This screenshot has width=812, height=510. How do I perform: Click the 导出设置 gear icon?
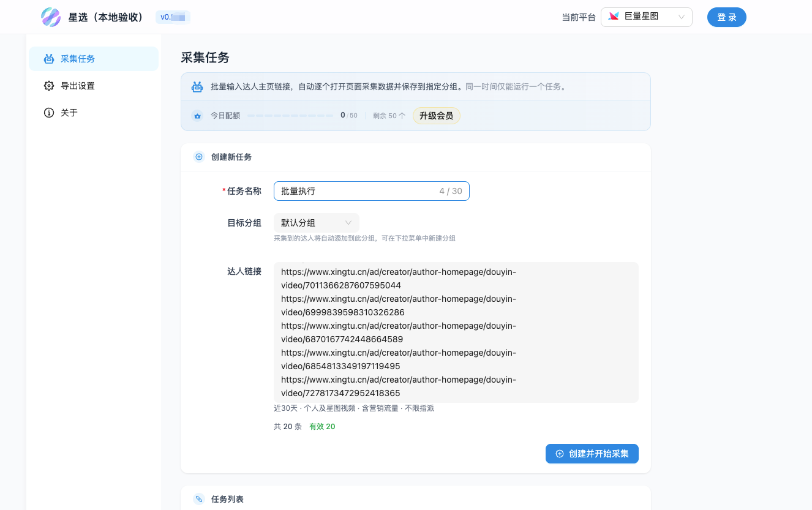(x=49, y=86)
